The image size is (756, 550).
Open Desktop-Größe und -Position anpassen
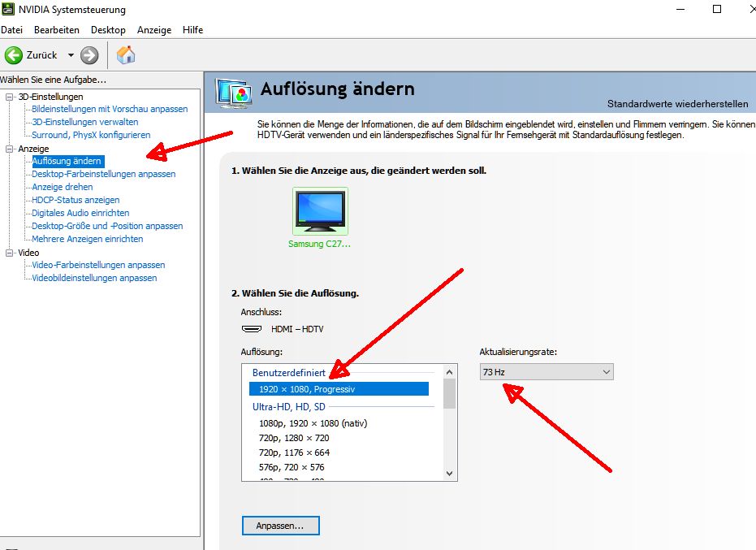[107, 227]
